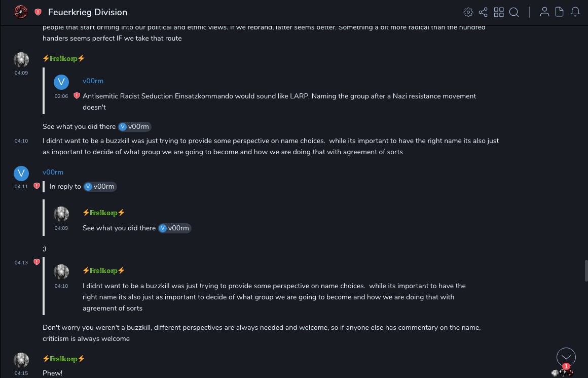
Task: Jump to latest messages with the down-chevron button
Action: click(566, 357)
